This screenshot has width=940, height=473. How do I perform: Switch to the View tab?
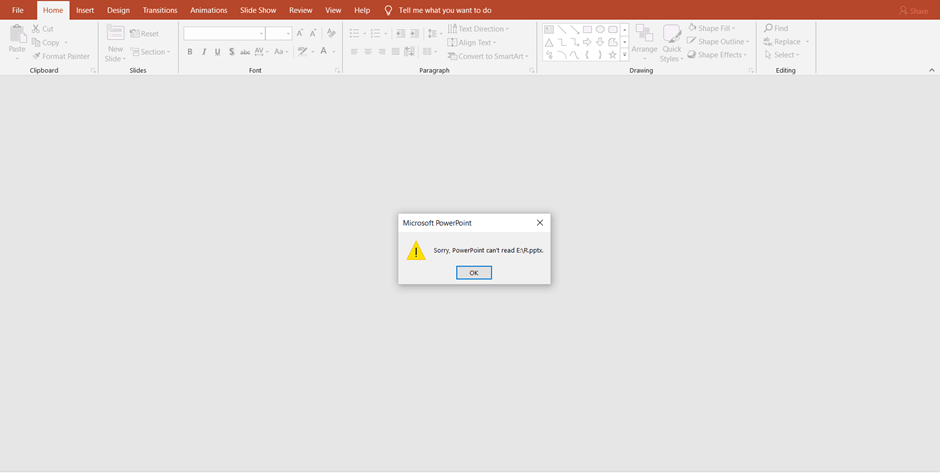(333, 10)
